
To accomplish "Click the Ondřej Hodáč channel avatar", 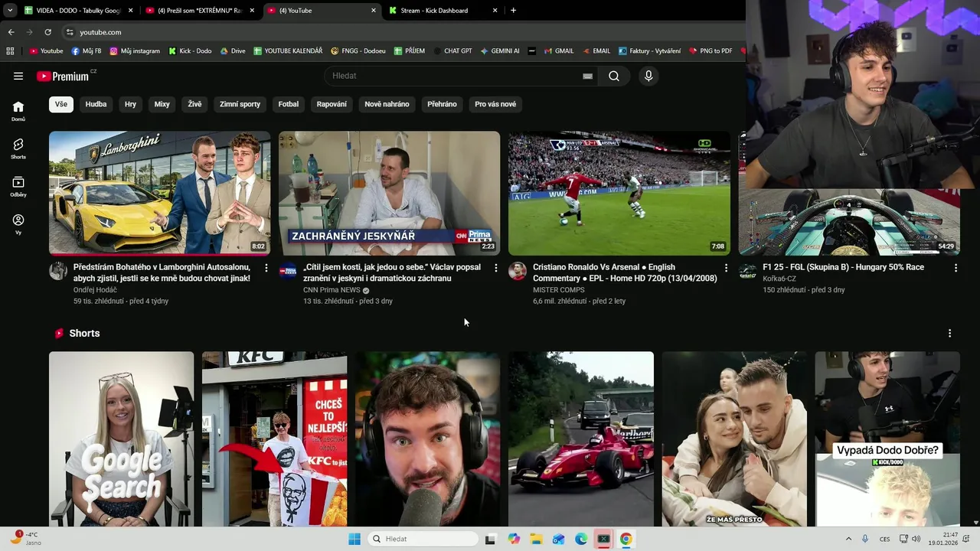I will pyautogui.click(x=58, y=271).
